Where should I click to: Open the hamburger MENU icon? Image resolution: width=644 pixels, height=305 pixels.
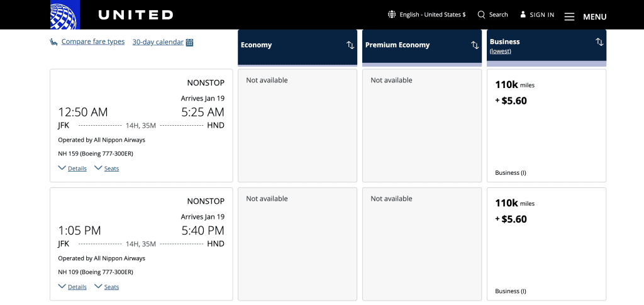[569, 17]
